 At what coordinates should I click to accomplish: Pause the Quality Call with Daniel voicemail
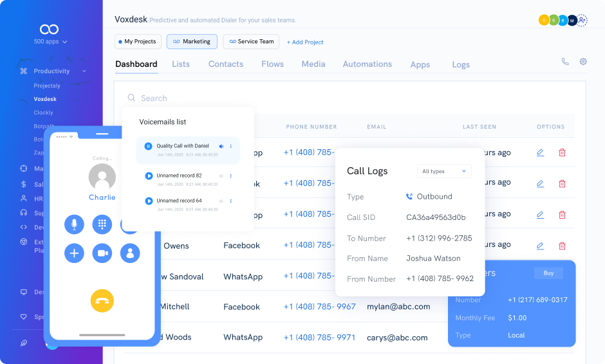(148, 147)
